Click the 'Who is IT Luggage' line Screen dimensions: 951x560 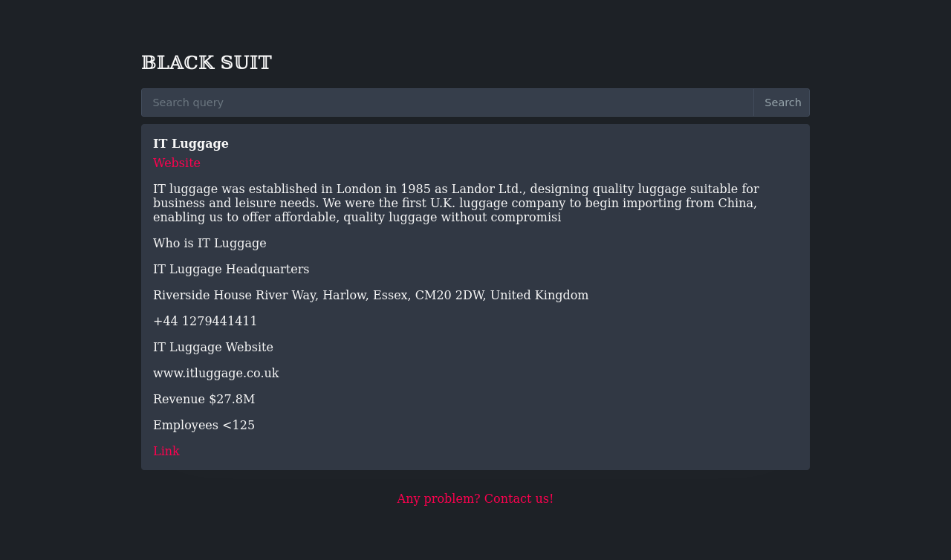(x=210, y=243)
